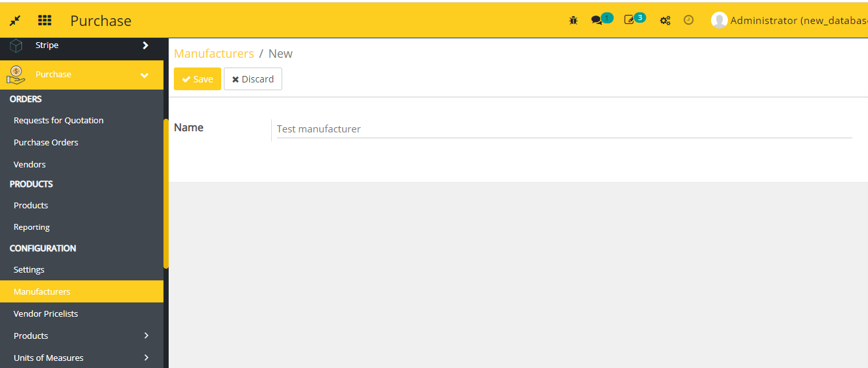Select Vendor Pricelists in the sidebar
This screenshot has height=368, width=868.
coord(45,313)
